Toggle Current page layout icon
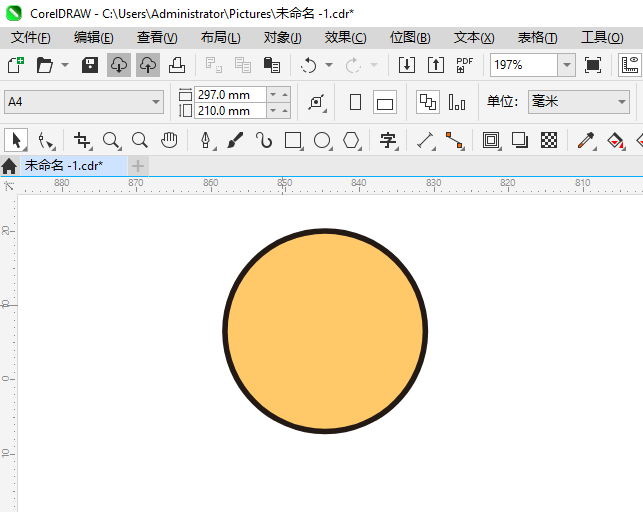 tap(457, 102)
